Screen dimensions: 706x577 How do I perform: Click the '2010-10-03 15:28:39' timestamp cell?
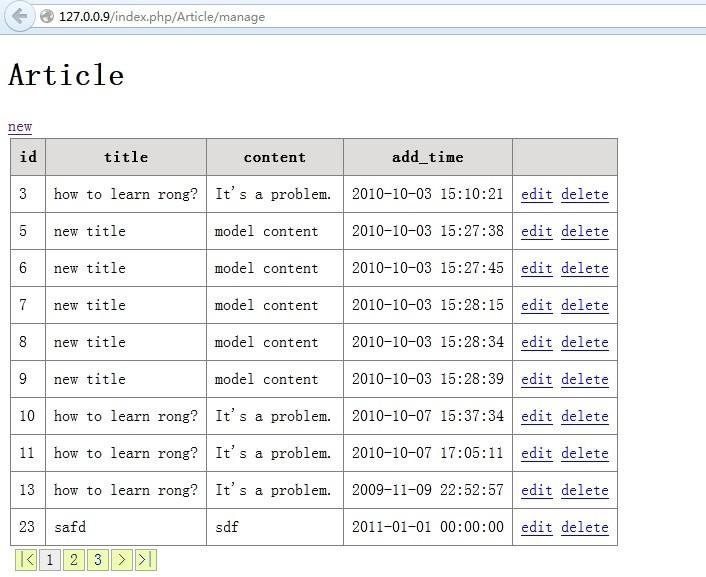(x=428, y=379)
